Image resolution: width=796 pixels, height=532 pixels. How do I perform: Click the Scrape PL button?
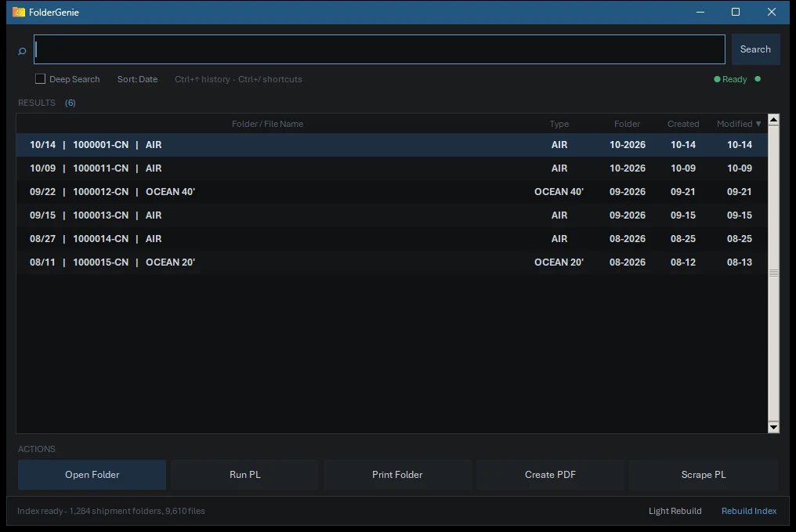click(x=703, y=475)
